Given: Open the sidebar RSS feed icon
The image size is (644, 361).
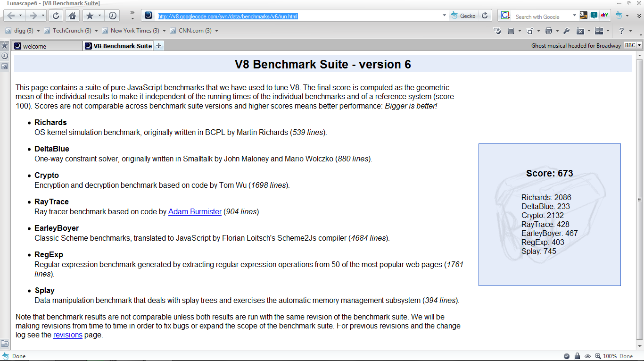Looking at the screenshot, I should 4,67.
